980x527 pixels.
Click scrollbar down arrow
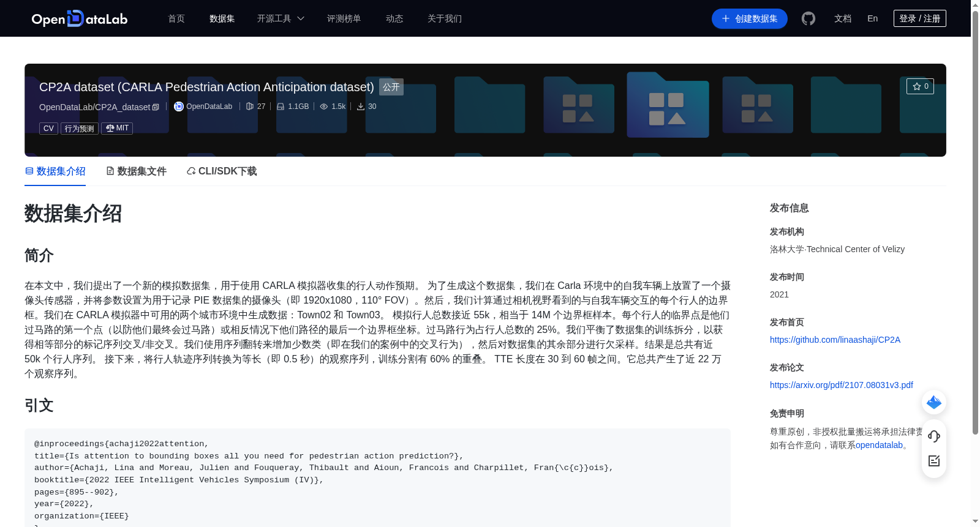[x=975, y=521]
